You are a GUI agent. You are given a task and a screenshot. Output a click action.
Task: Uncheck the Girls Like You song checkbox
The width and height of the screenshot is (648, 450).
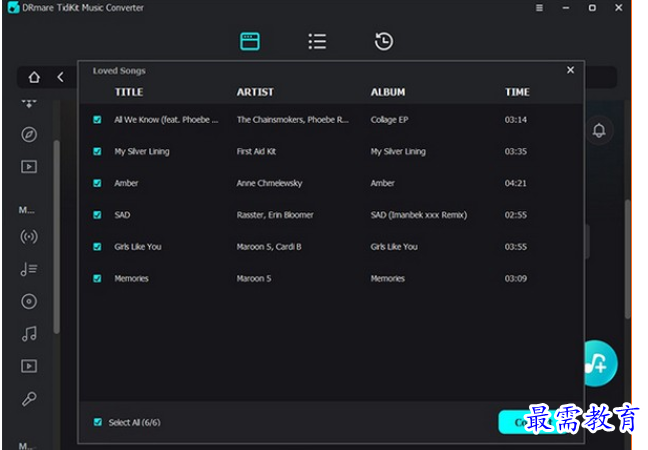tap(97, 247)
